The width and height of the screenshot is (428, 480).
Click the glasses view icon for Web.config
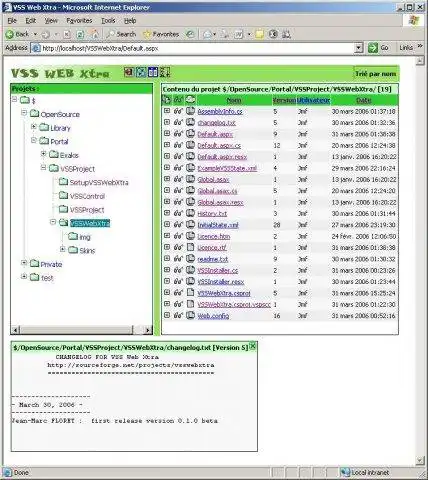(x=178, y=315)
